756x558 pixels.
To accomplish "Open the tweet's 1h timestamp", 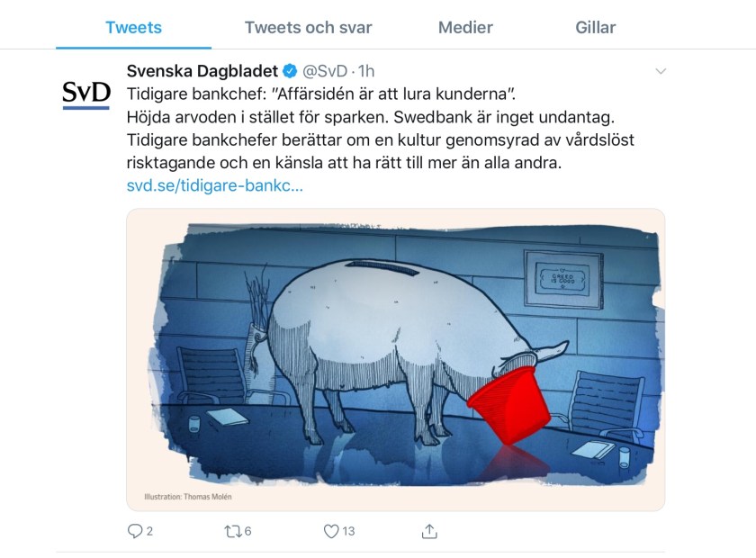I will point(366,71).
